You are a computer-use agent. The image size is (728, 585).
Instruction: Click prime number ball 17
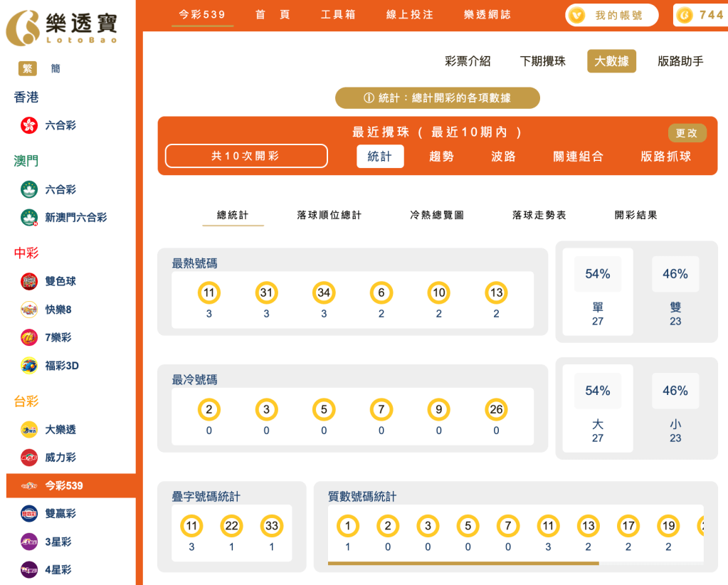coord(628,526)
